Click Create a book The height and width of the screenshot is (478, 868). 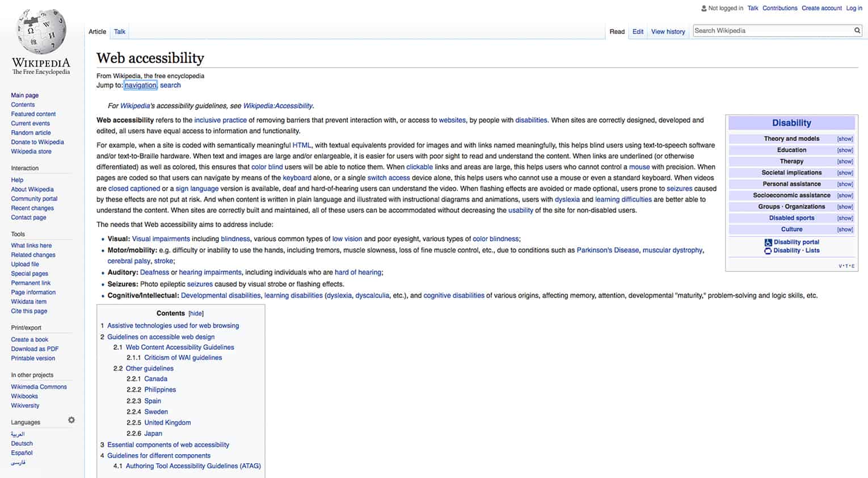[x=30, y=339]
